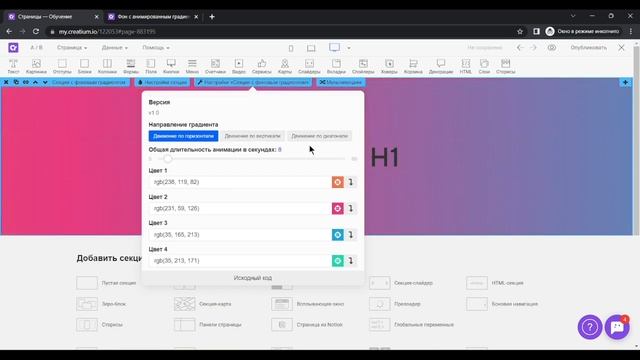The width and height of the screenshot is (640, 360).
Task: Expand the viewport device dropdown arrow
Action: click(x=349, y=48)
